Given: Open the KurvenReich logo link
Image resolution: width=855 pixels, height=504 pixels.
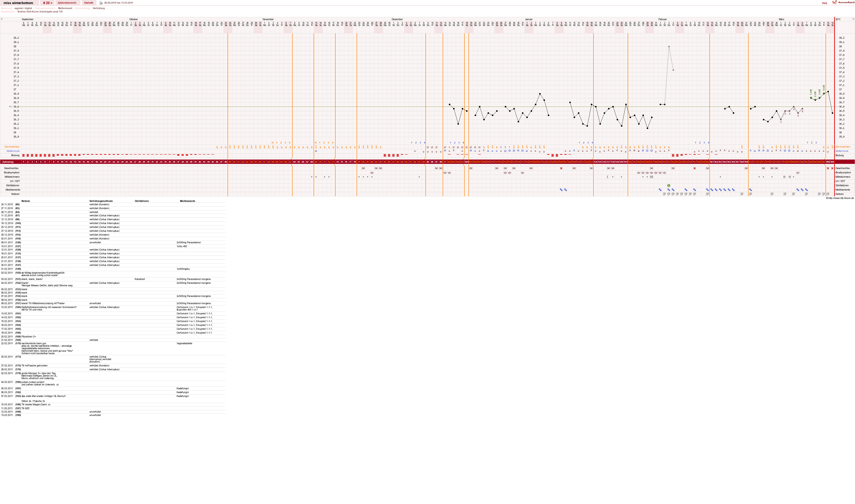Looking at the screenshot, I should click(843, 2).
